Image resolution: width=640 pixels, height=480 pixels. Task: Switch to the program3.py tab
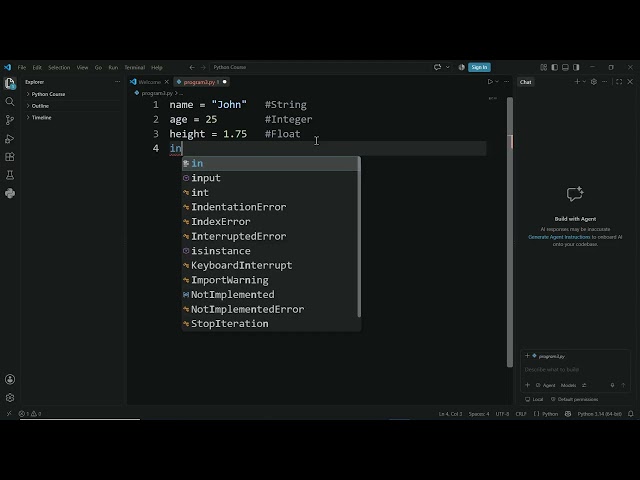pyautogui.click(x=202, y=82)
